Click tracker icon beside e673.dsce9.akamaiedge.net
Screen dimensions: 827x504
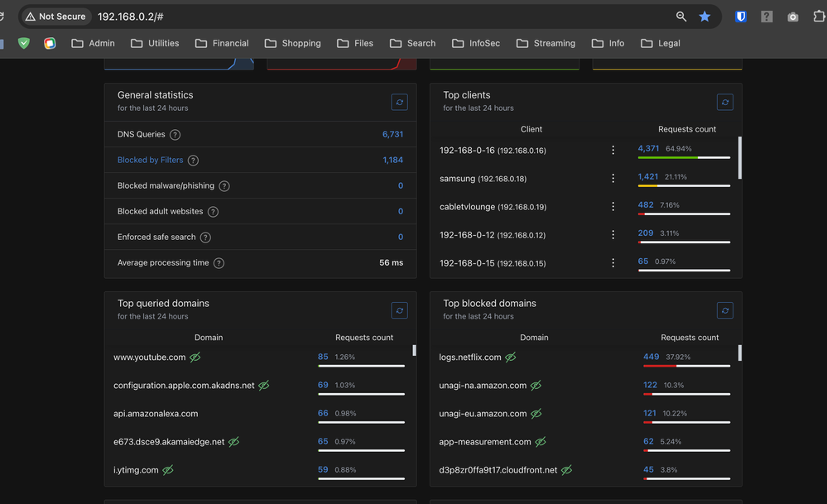tap(233, 442)
